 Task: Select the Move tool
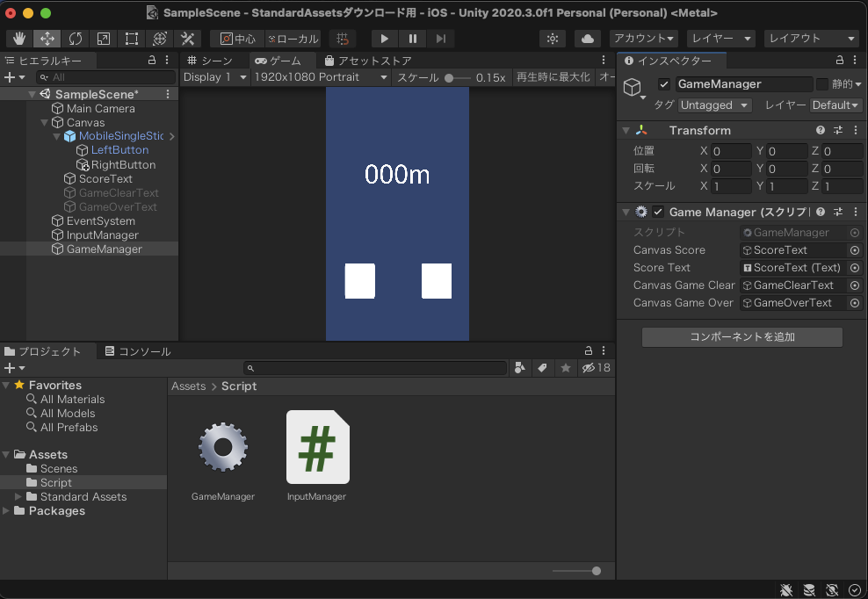[47, 39]
